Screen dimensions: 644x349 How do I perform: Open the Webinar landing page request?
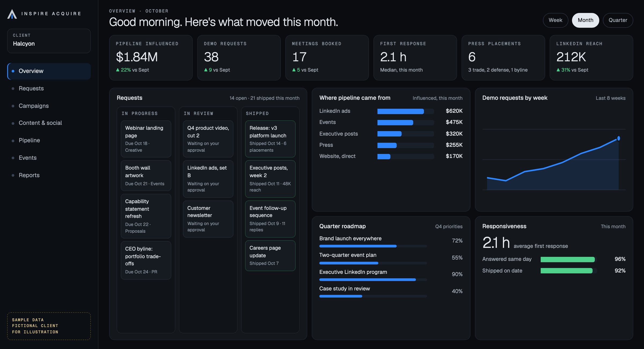(x=146, y=139)
